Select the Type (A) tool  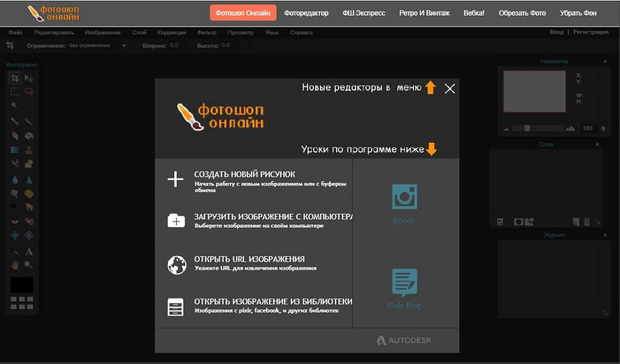point(29,251)
